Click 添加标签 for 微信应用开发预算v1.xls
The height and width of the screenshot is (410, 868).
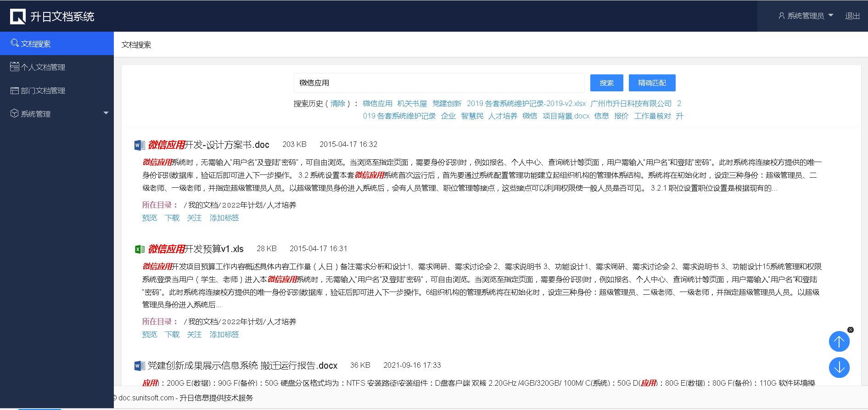(224, 335)
